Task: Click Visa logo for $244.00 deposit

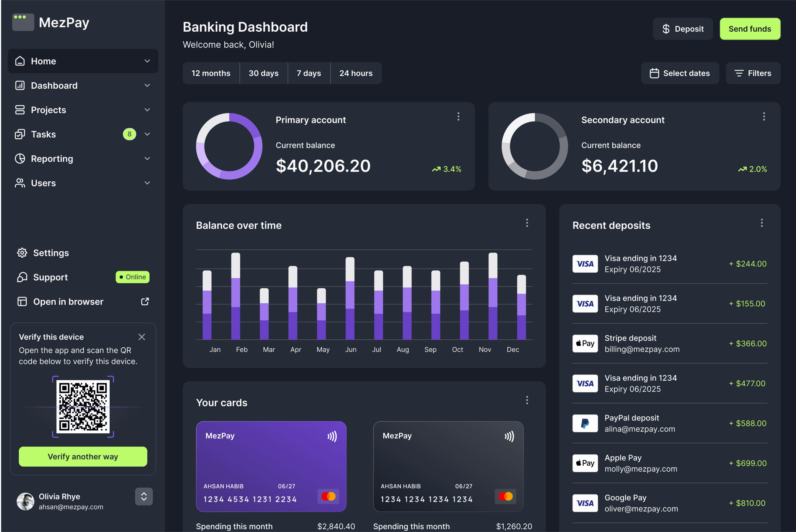Action: click(585, 264)
